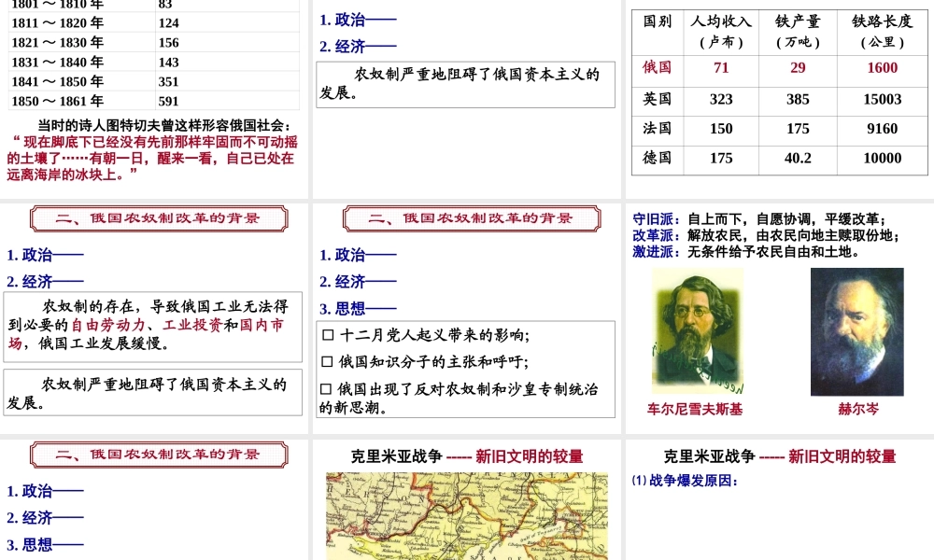Viewport: 934px width, 560px height.
Task: Click the value 385 in the 英国 row
Action: pyautogui.click(x=798, y=99)
